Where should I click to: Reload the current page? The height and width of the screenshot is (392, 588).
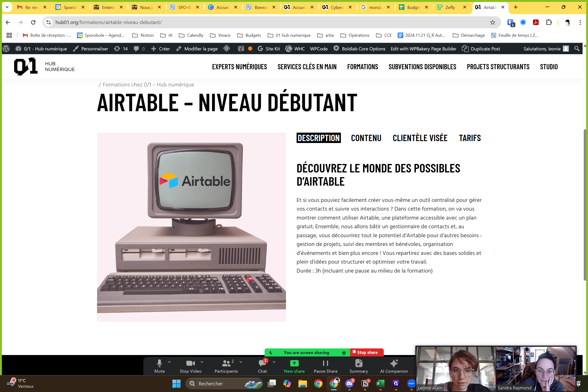(33, 22)
